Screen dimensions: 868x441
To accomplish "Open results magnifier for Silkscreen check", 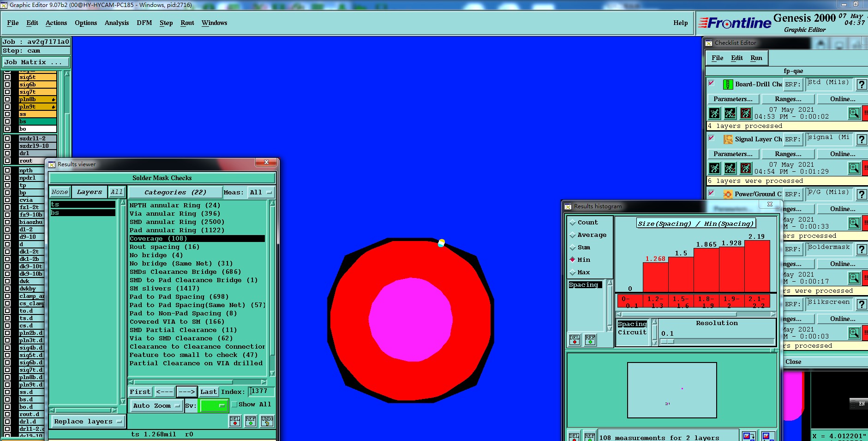I will tap(854, 333).
